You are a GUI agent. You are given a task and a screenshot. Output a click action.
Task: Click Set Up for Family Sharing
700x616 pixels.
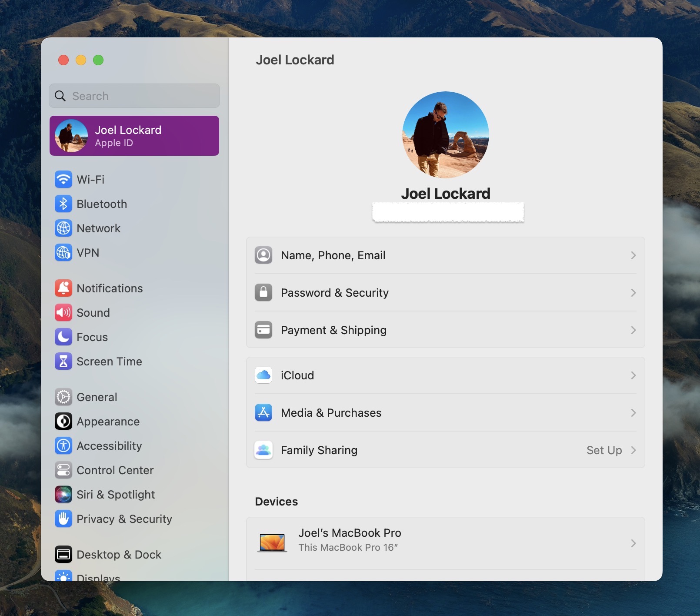tap(604, 450)
